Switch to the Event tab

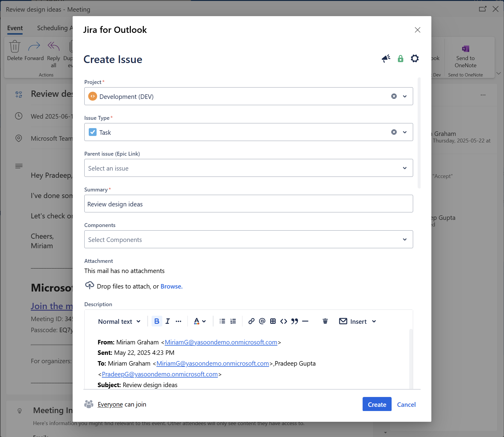(15, 28)
